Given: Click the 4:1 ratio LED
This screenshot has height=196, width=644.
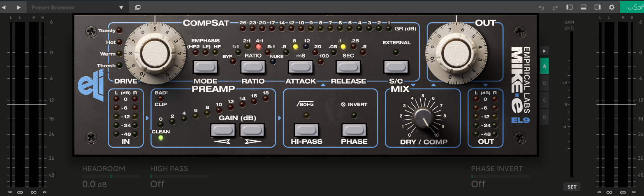Looking at the screenshot, I should (259, 47).
